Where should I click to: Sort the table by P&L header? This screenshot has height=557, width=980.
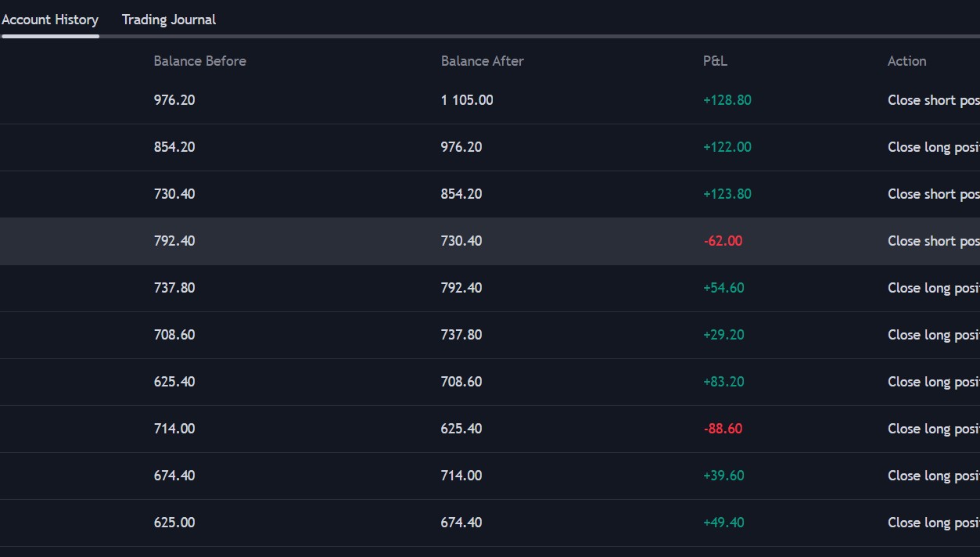point(715,61)
